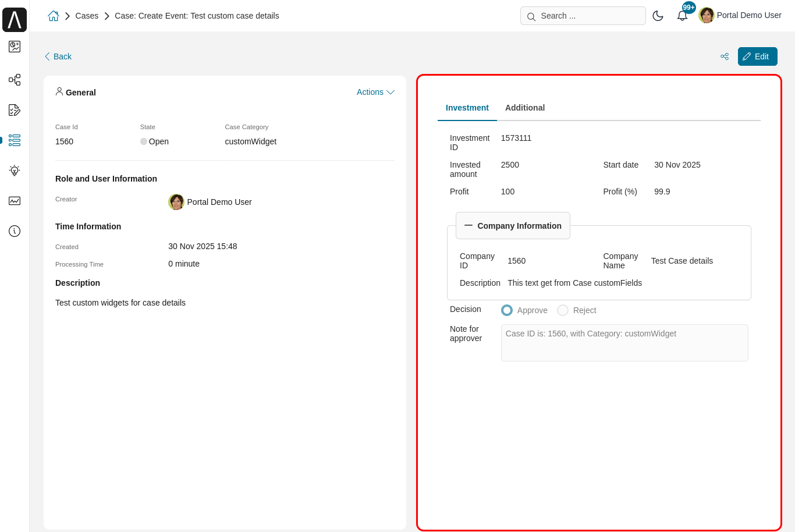Image resolution: width=795 pixels, height=532 pixels.
Task: Click the Edit button
Action: pos(757,56)
